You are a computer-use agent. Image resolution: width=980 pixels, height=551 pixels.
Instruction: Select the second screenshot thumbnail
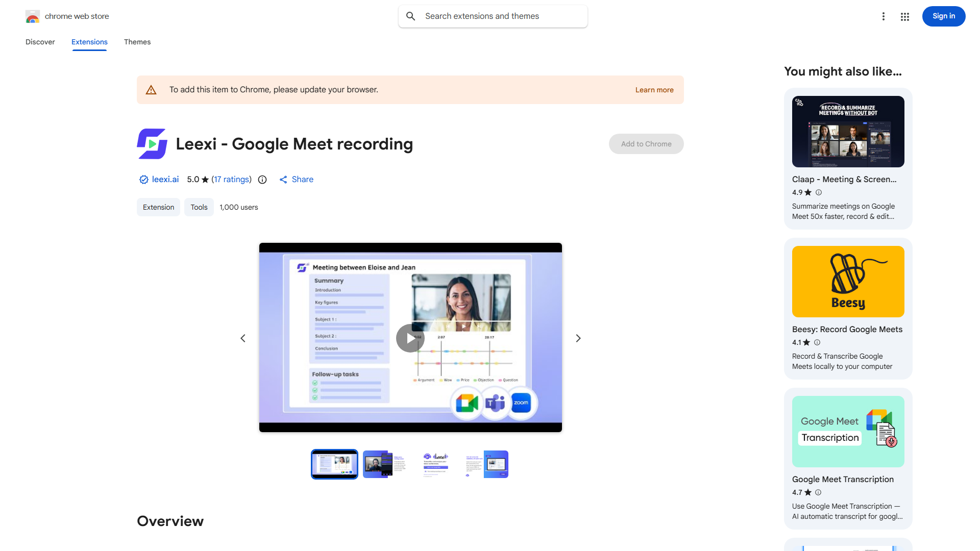[x=385, y=464]
